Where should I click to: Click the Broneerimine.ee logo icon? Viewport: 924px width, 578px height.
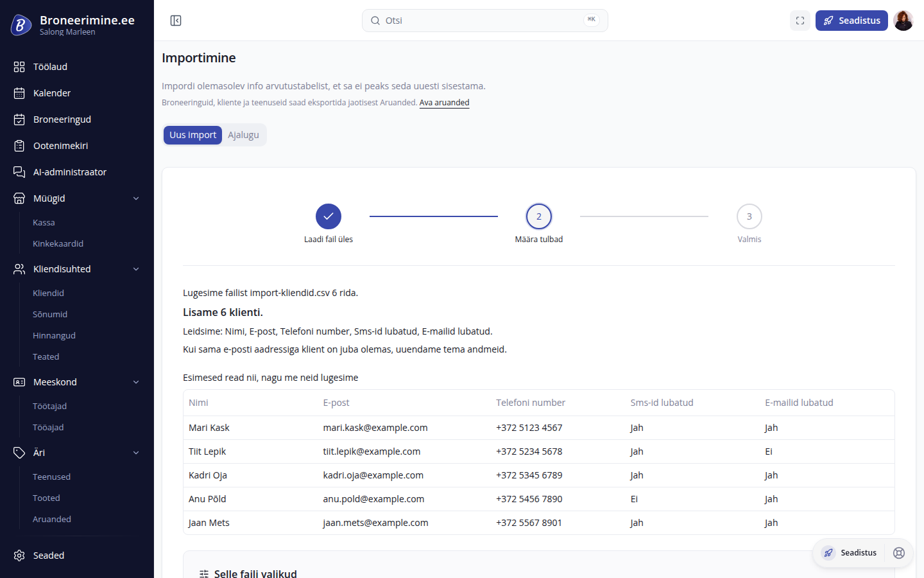(x=21, y=25)
